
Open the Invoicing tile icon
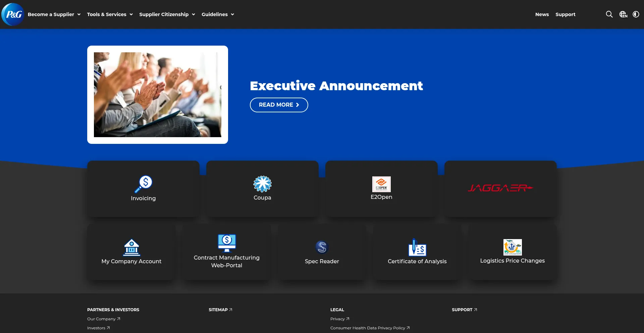click(x=144, y=184)
